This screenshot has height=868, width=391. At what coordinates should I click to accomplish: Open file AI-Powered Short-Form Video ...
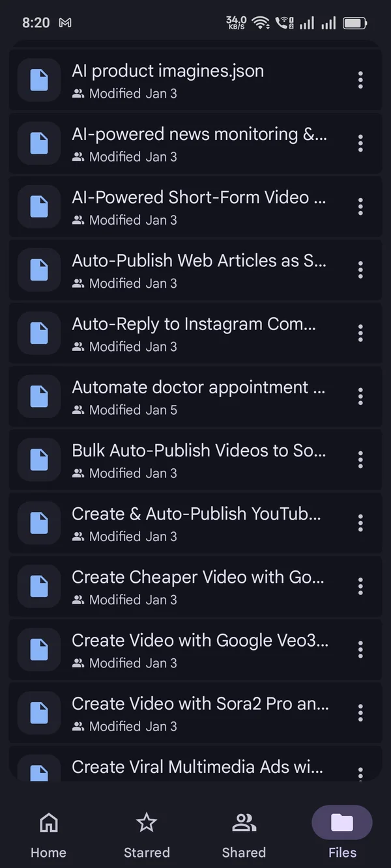pos(195,206)
